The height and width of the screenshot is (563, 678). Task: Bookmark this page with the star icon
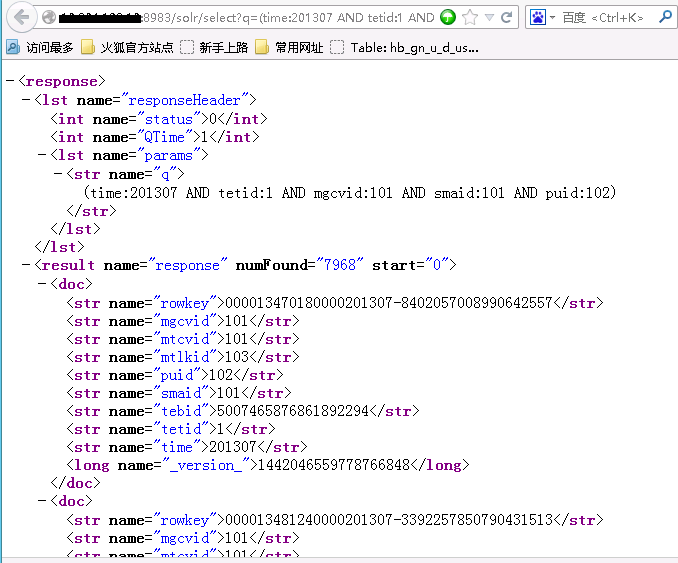click(x=470, y=17)
